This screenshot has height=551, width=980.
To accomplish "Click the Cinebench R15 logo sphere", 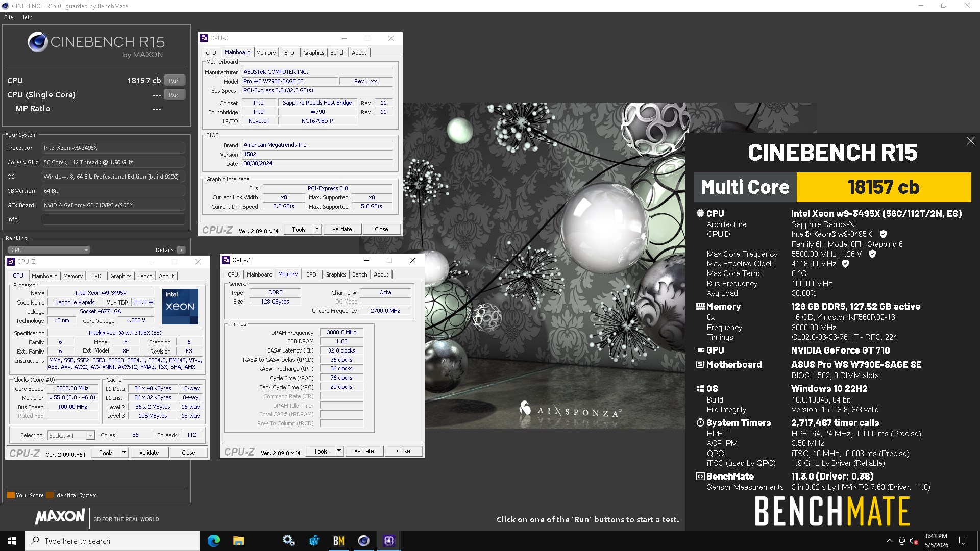I will [x=38, y=42].
